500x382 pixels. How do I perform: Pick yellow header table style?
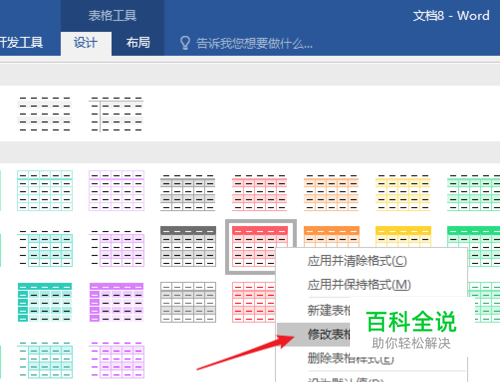403,236
